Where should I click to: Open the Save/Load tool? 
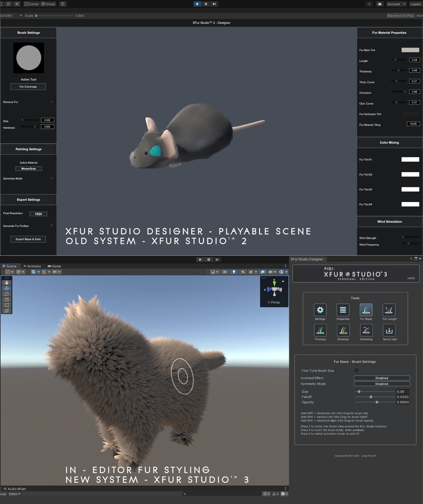389,330
